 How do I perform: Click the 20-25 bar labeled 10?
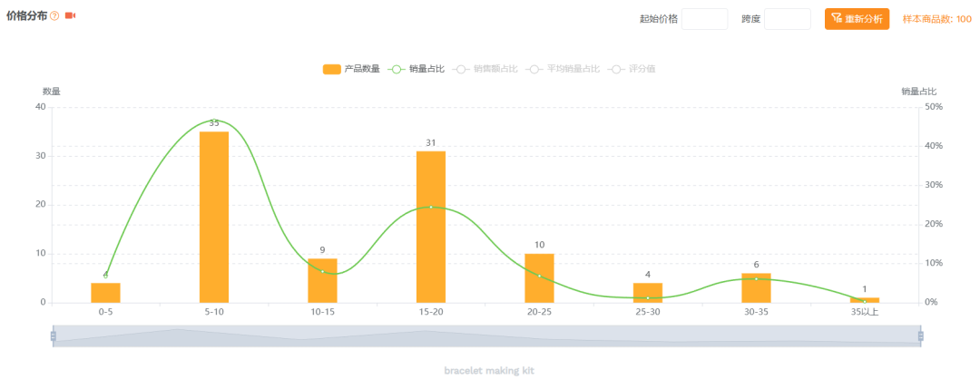[x=539, y=278]
